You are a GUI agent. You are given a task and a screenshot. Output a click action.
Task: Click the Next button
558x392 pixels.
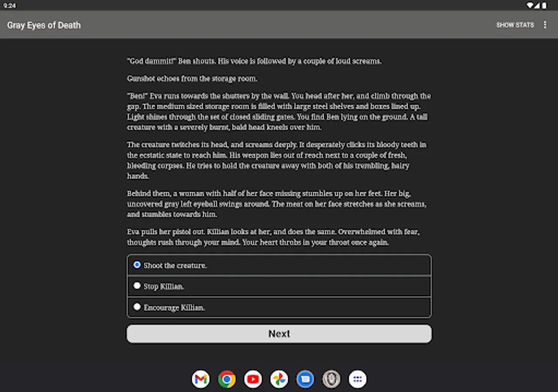click(279, 334)
